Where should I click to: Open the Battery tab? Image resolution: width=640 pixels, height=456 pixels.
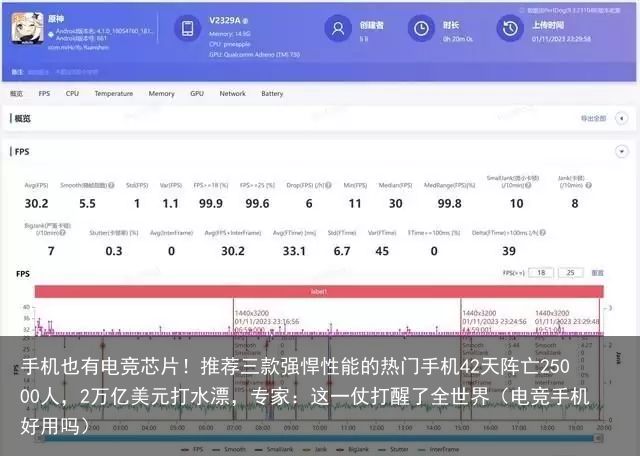click(272, 93)
